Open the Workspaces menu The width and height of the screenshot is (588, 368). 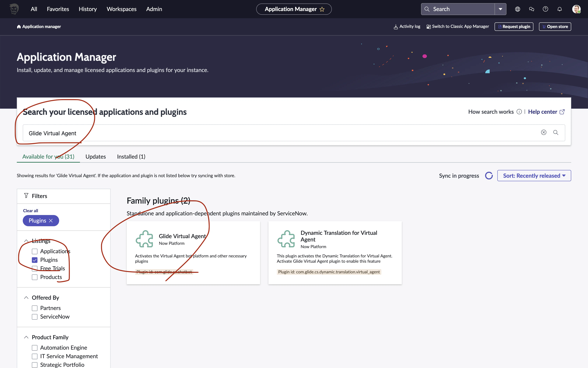point(121,9)
